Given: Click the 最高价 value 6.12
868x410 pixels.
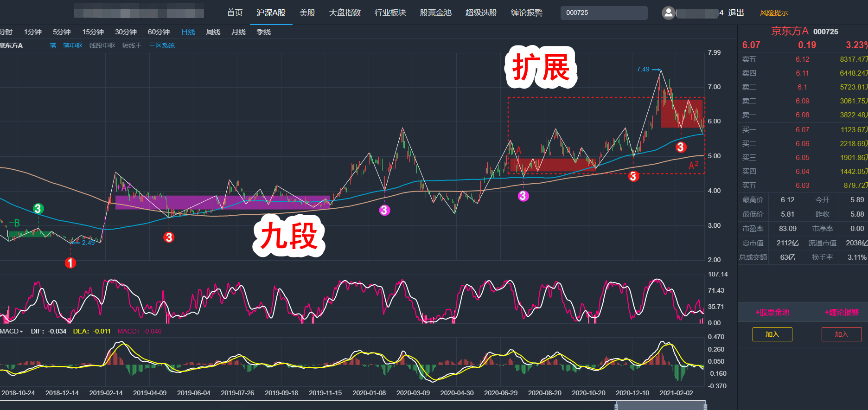Looking at the screenshot, I should click(x=787, y=200).
